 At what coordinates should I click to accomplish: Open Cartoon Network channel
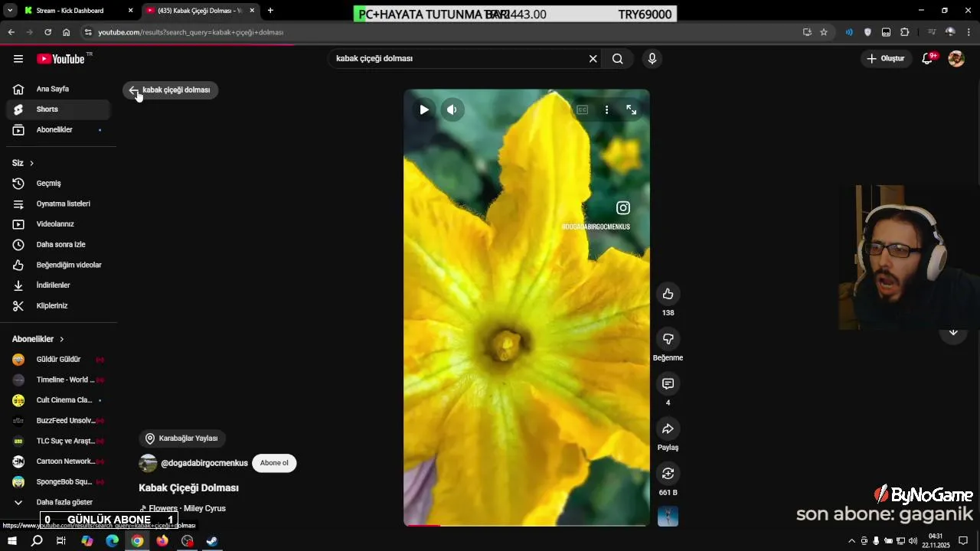(58, 461)
